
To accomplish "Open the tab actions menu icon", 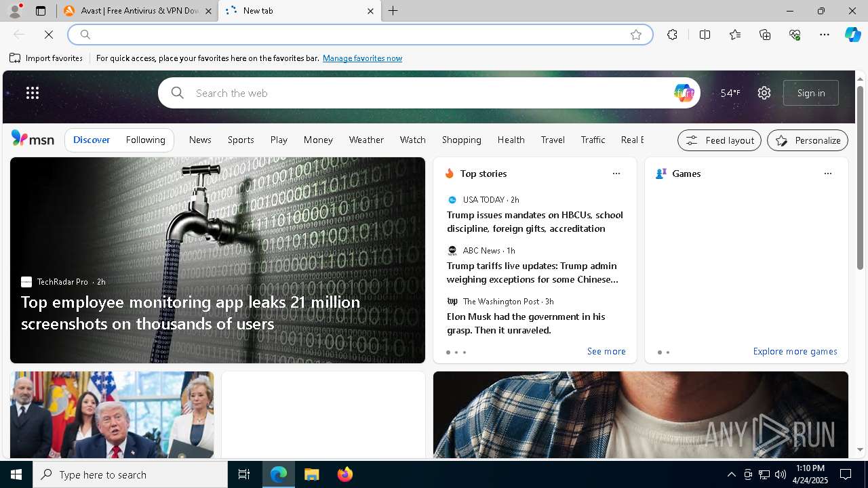I will pyautogui.click(x=41, y=11).
